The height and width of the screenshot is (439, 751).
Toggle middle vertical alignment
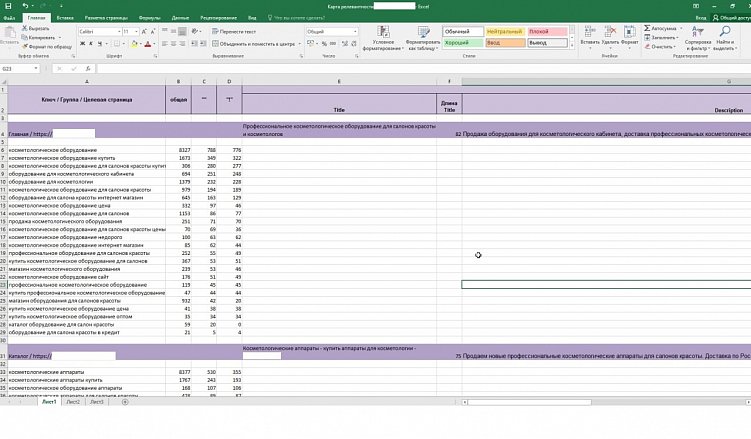173,31
